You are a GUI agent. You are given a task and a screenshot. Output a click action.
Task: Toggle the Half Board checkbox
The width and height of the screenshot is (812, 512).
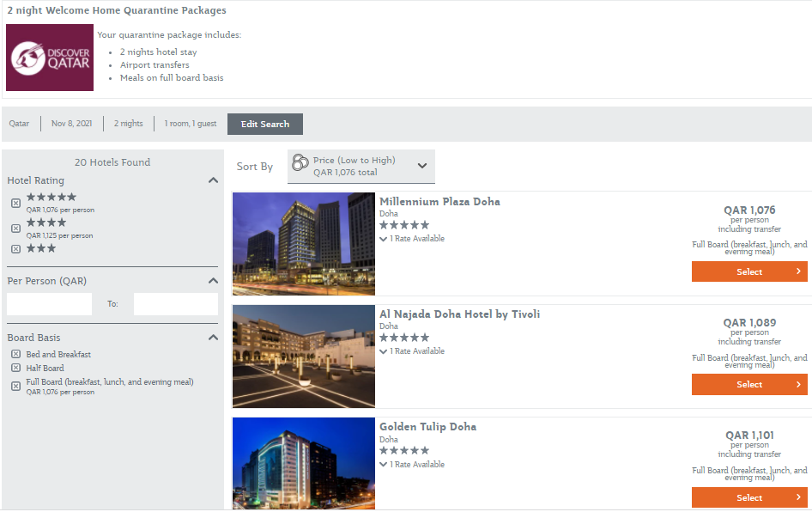point(16,368)
